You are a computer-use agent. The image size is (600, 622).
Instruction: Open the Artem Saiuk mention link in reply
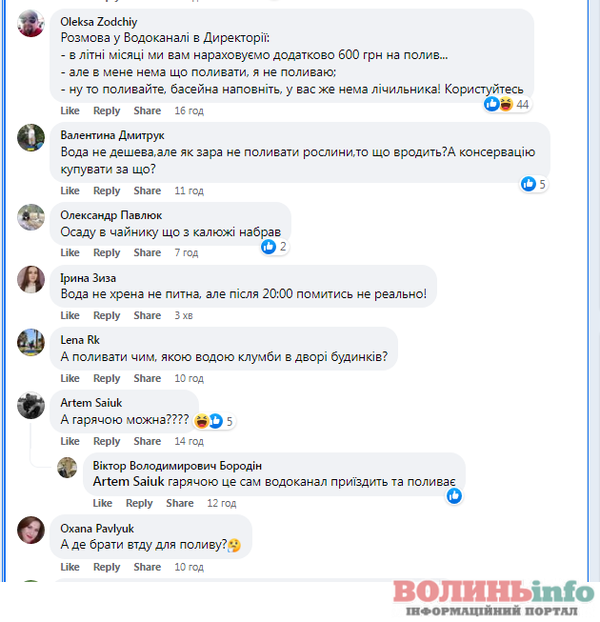(128, 482)
